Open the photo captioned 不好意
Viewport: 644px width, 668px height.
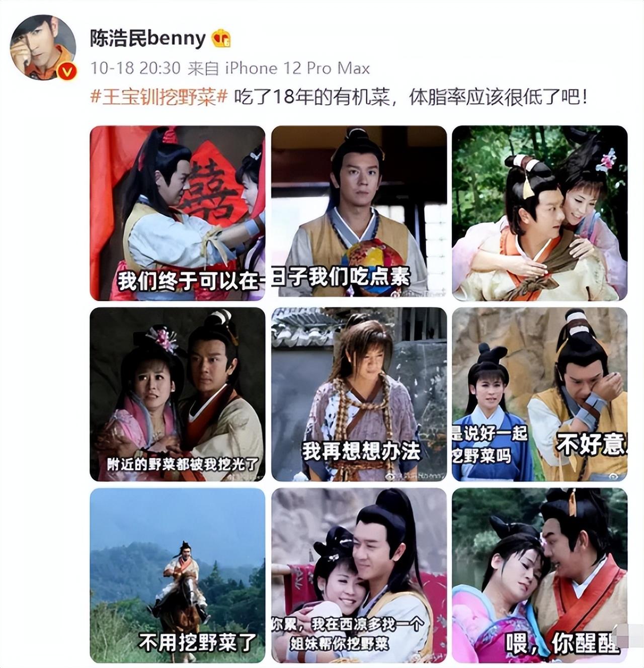pyautogui.click(x=540, y=394)
